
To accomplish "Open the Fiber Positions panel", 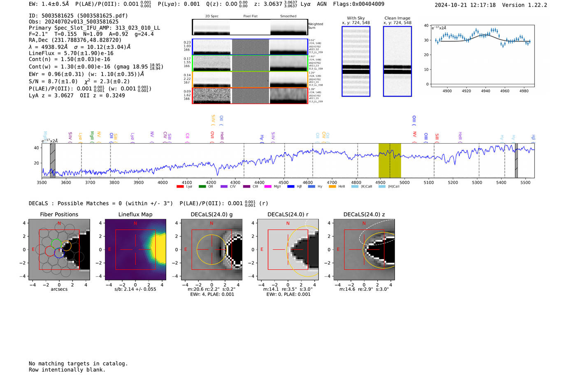I will click(x=59, y=250).
